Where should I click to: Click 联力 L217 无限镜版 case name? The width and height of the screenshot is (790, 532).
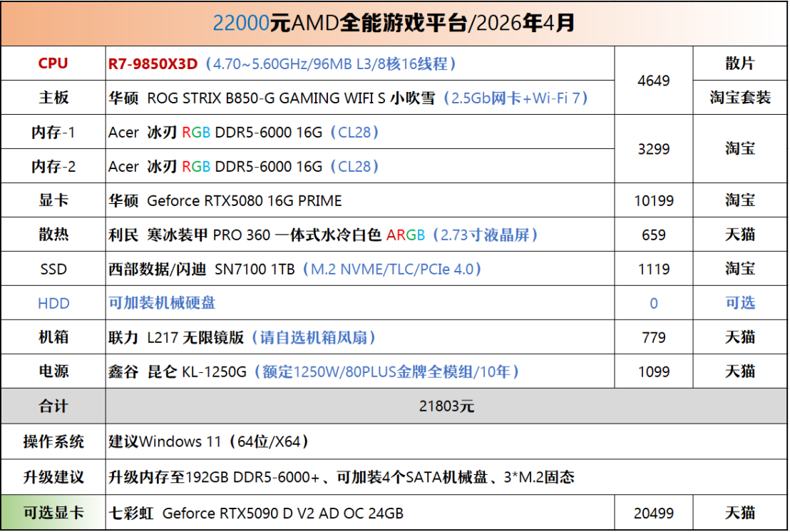(176, 337)
